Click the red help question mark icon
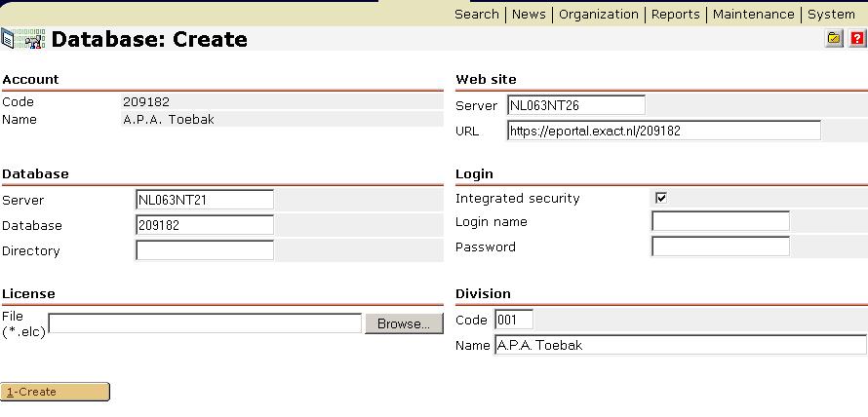Screen dimensions: 868x417 pos(857,39)
